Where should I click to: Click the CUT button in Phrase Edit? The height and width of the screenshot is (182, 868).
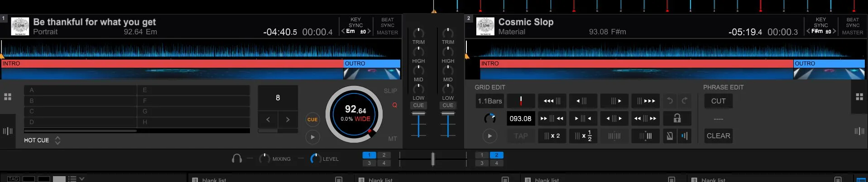[x=718, y=101]
